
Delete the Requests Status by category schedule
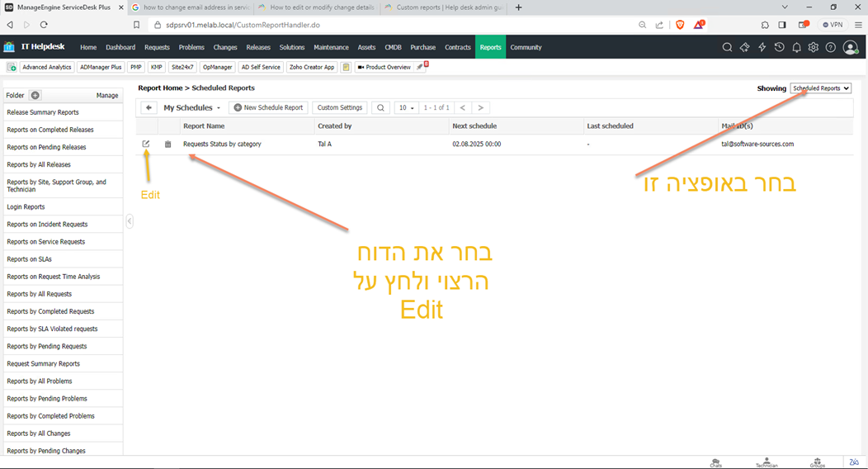coord(168,144)
